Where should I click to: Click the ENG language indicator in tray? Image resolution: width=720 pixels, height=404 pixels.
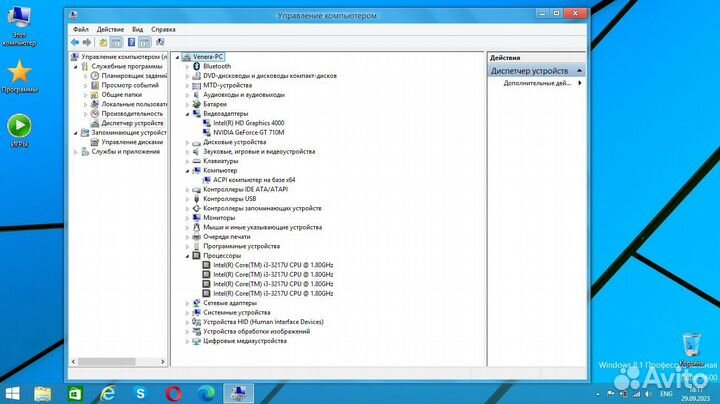666,394
